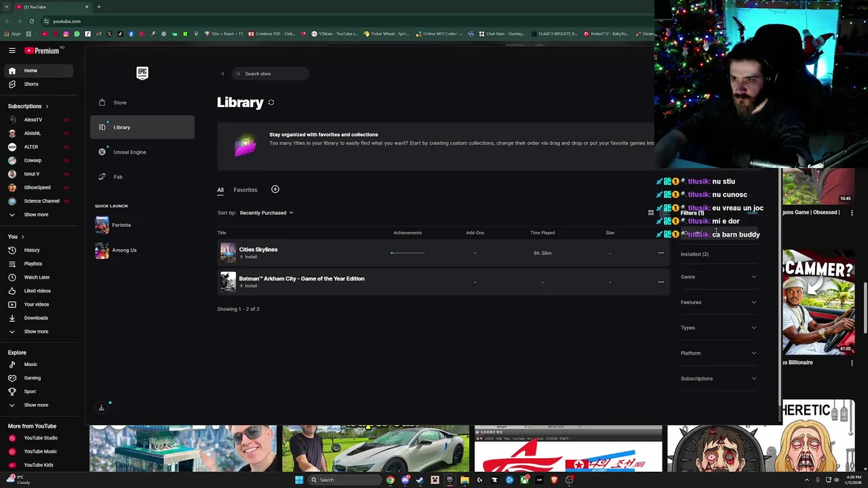Screen dimensions: 868x488
Task: Expand the Platform filter
Action: click(x=718, y=353)
